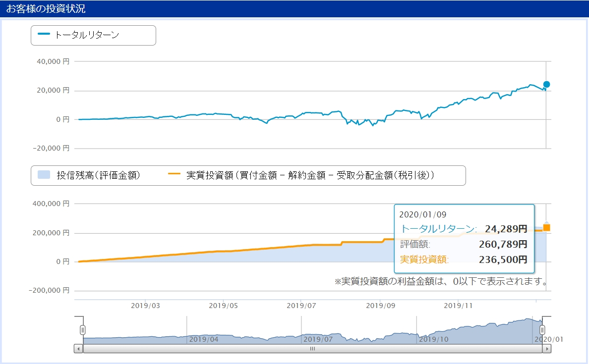Click the orange 実質投資額 square marker
Screen dimensions: 589x364
click(546, 227)
